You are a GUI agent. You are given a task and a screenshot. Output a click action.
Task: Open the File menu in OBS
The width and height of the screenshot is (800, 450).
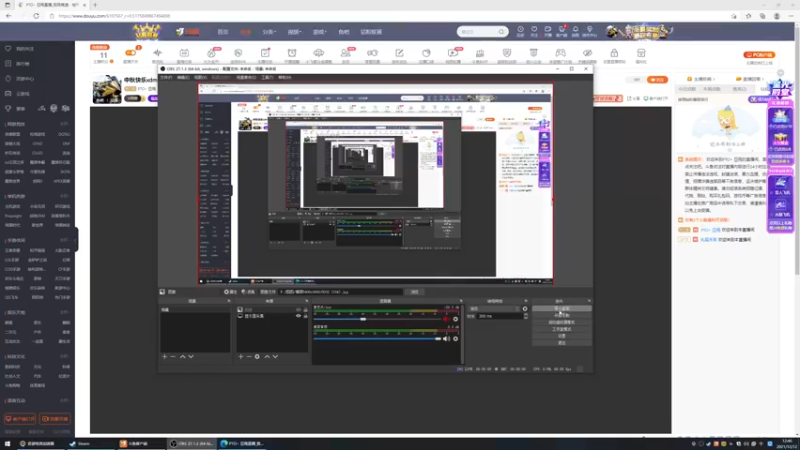click(166, 78)
